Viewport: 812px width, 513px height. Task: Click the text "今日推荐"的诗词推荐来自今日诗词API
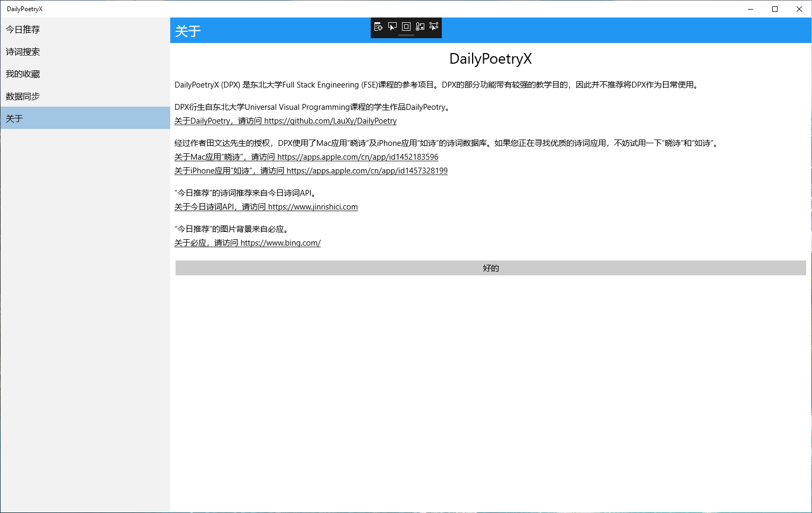tap(247, 193)
